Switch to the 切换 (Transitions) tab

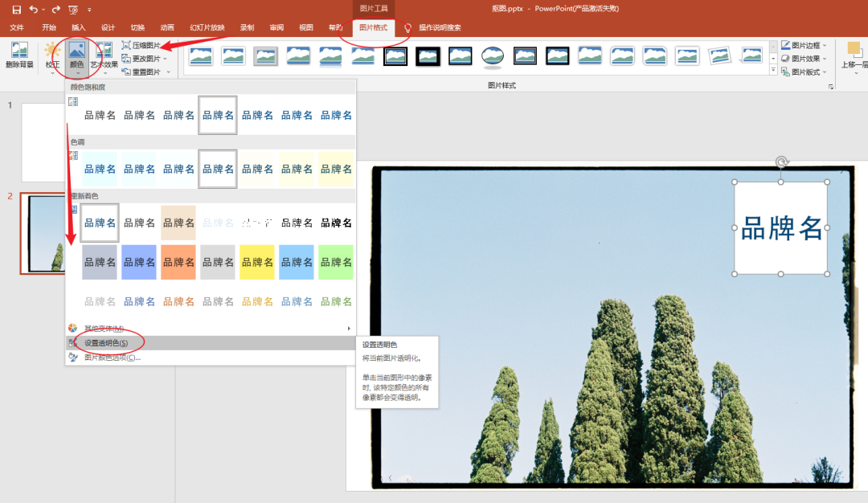[138, 27]
